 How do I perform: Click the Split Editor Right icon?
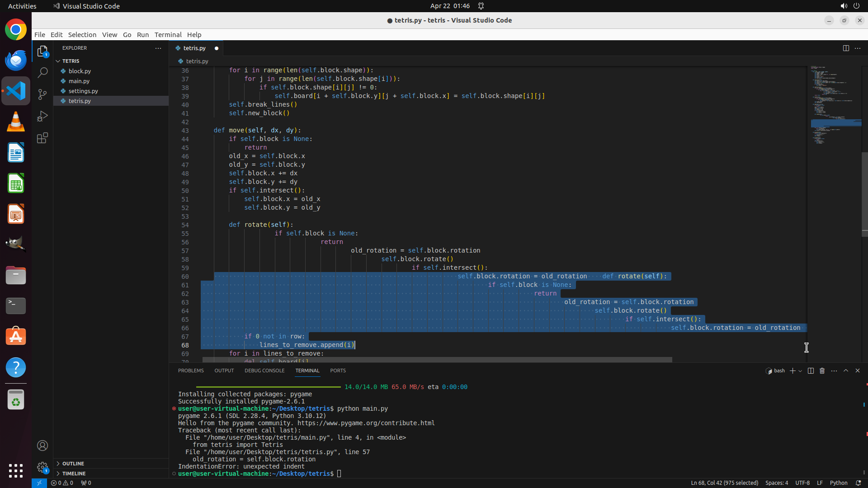coord(846,48)
